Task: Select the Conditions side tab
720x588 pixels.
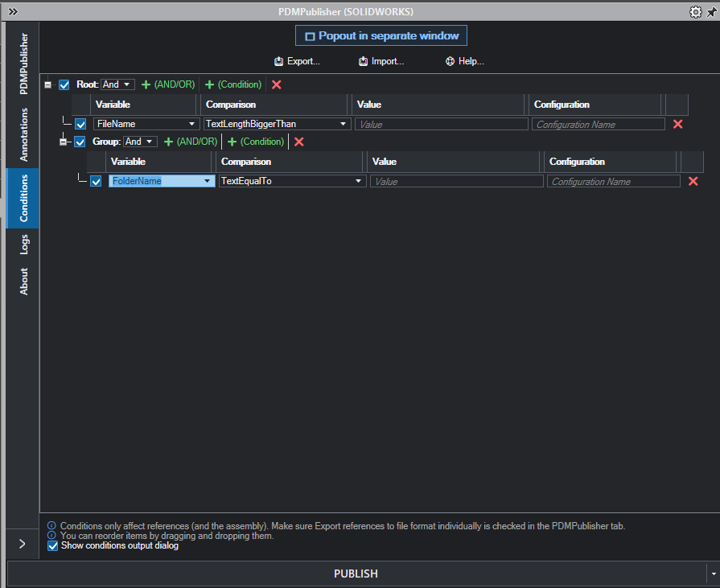Action: click(x=23, y=199)
